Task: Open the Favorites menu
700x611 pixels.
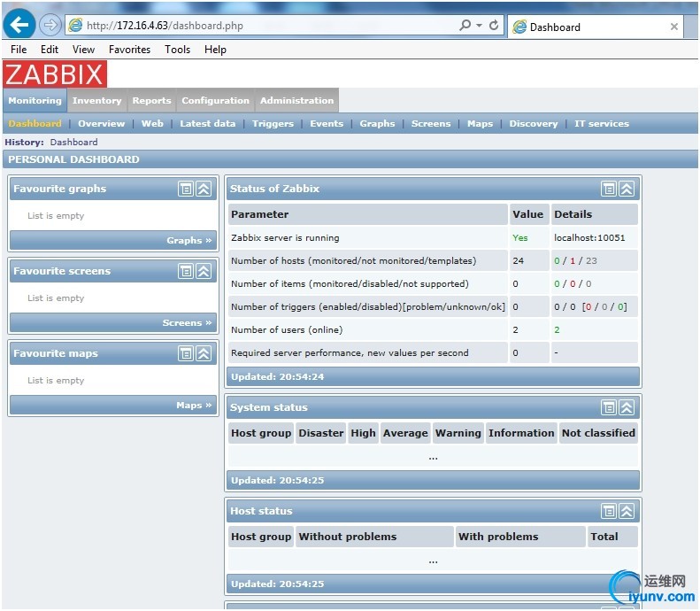Action: [129, 50]
